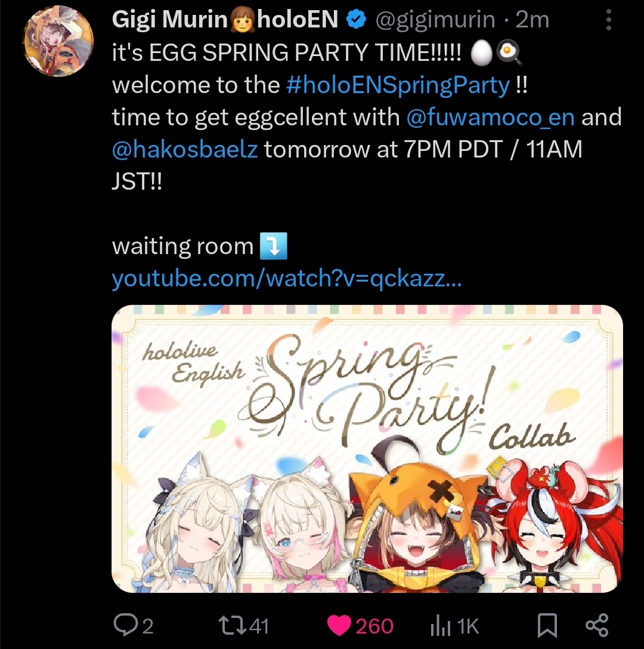Open the youtube.com waiting room link

coord(286,278)
